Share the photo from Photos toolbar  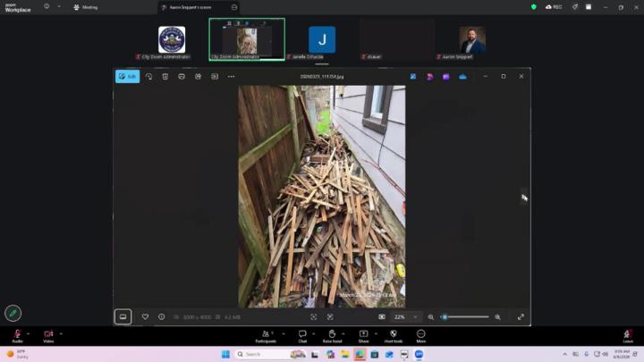pos(198,76)
